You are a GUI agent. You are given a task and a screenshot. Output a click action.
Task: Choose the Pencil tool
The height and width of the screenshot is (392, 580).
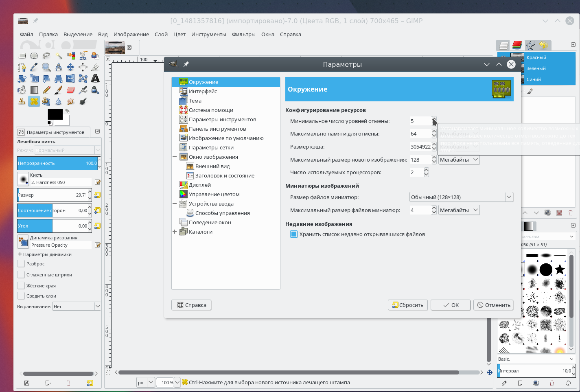(x=46, y=90)
